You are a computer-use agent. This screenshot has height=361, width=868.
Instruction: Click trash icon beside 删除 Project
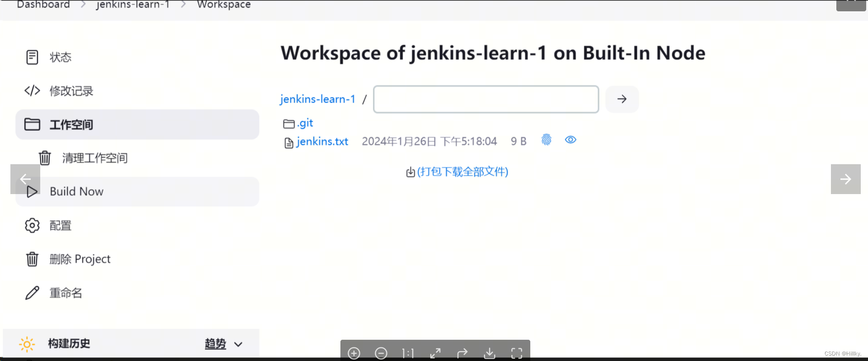click(x=32, y=259)
